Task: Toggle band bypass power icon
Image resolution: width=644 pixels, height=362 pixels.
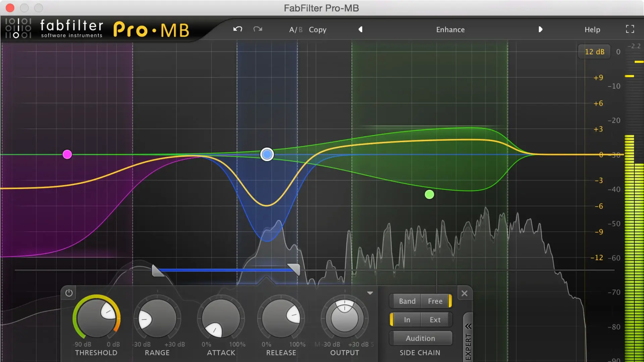Action: [x=69, y=293]
